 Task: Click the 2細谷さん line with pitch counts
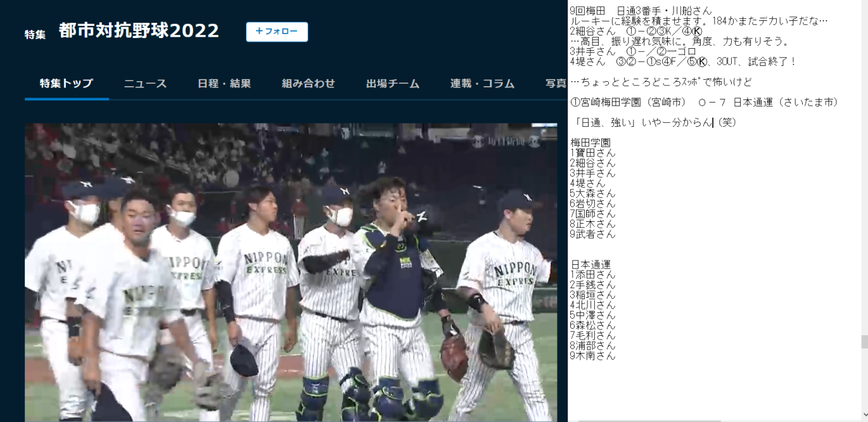coord(635,31)
